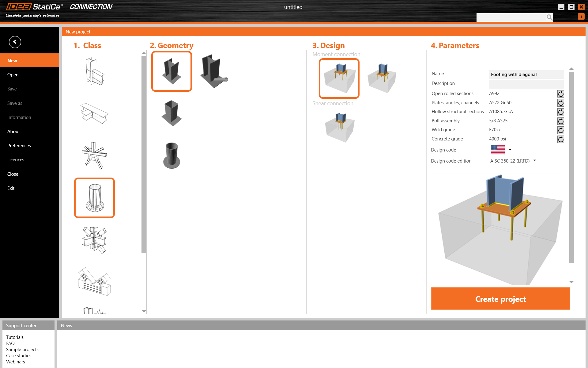Choose the shear connection footing design
Image resolution: width=588 pixels, height=368 pixels.
(x=339, y=127)
